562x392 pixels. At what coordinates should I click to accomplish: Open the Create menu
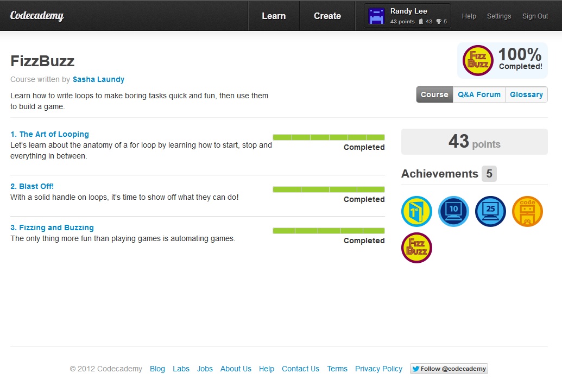tap(327, 16)
